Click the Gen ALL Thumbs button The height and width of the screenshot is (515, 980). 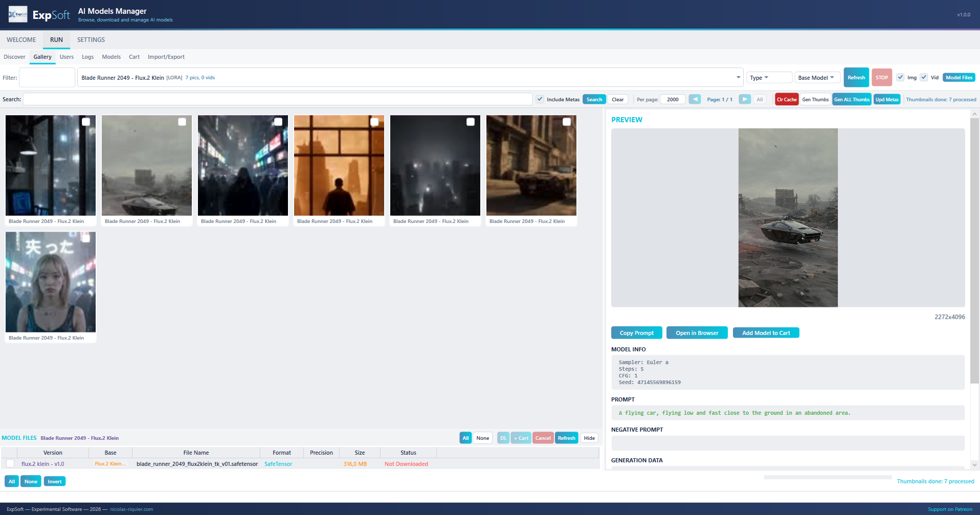(x=852, y=99)
